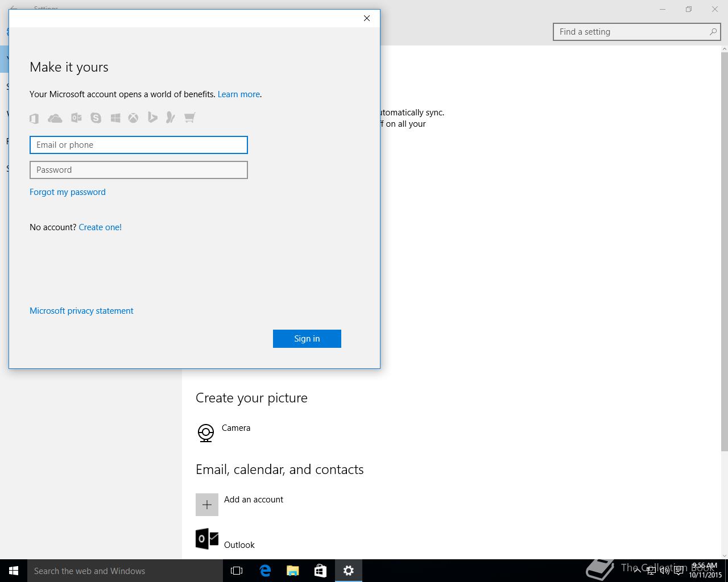Select the Settings gear on the taskbar
The height and width of the screenshot is (582, 728).
pos(349,571)
